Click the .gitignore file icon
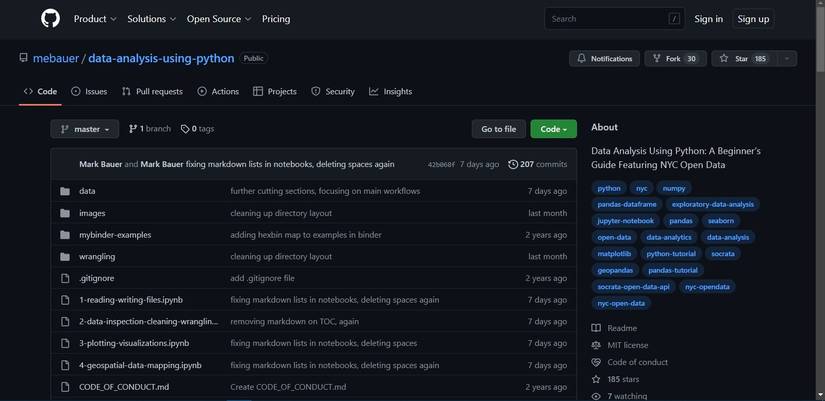 click(x=65, y=278)
